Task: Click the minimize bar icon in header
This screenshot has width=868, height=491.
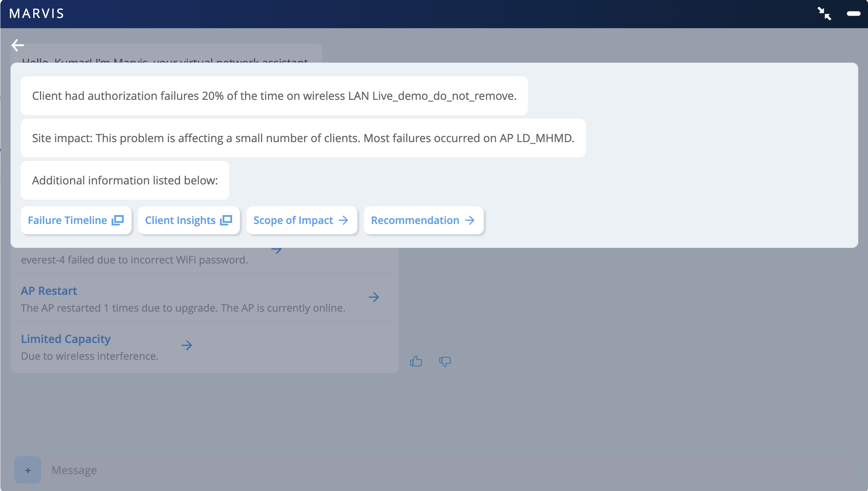Action: point(853,14)
